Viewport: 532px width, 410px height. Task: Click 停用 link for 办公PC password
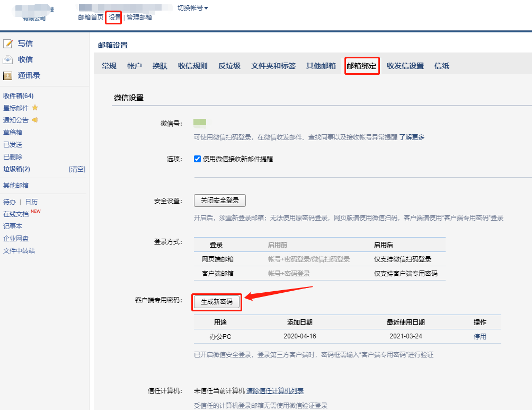[x=480, y=336]
